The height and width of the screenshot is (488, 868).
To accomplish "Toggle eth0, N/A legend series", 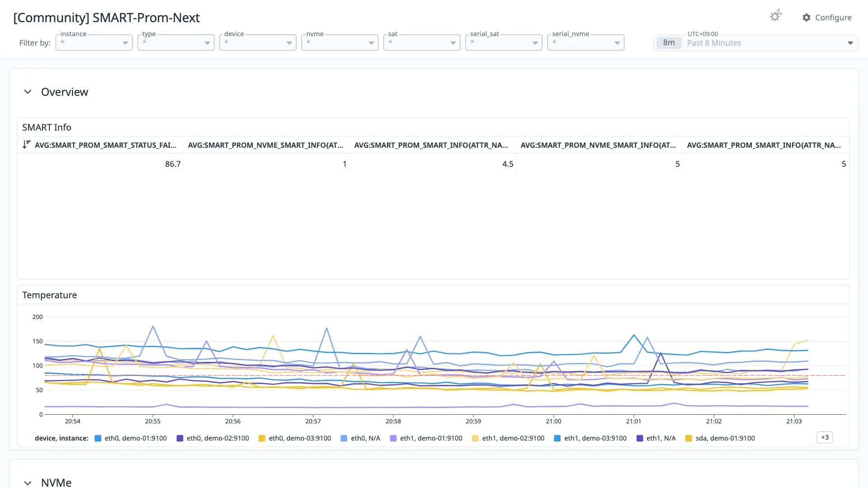I will pyautogui.click(x=360, y=438).
